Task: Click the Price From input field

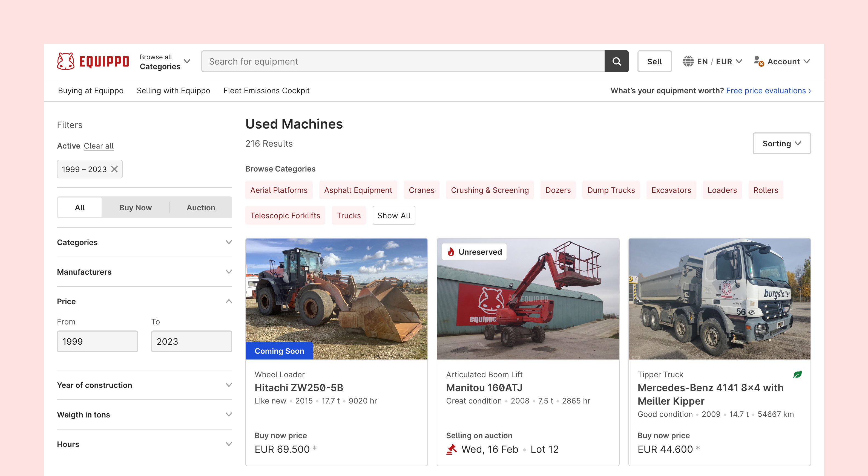Action: point(97,341)
